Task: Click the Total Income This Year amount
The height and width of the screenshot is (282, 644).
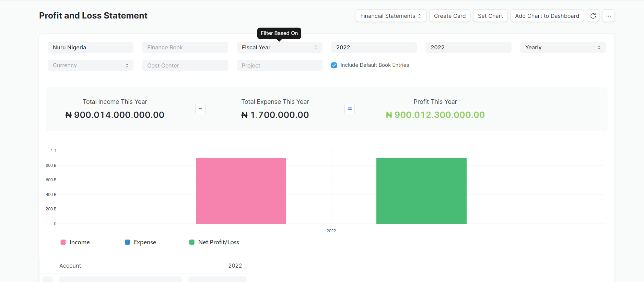Action: click(115, 115)
